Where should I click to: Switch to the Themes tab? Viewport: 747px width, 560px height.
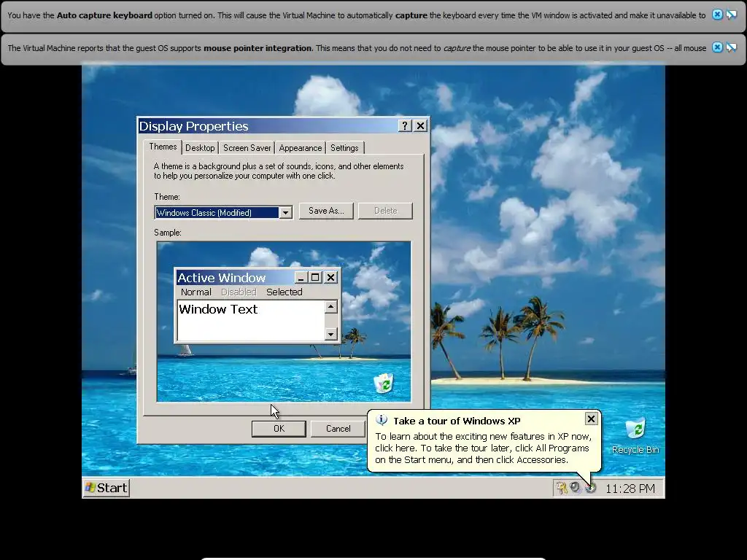(x=163, y=147)
